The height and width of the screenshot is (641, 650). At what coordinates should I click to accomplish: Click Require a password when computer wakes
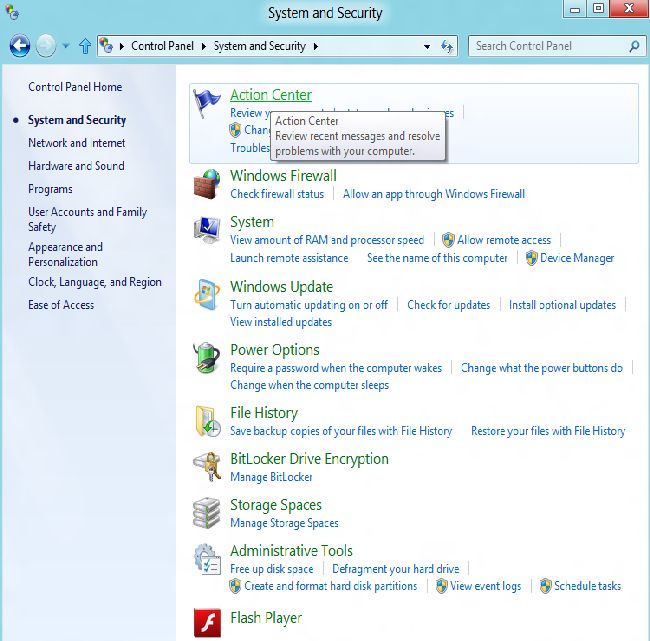click(x=336, y=368)
